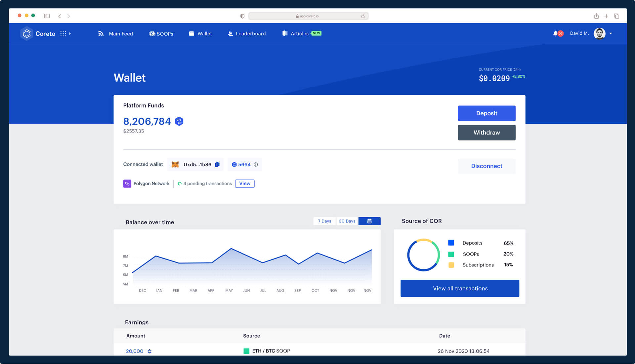
Task: Click the date 26 Nov 2020 13:06:54
Action: tap(464, 351)
